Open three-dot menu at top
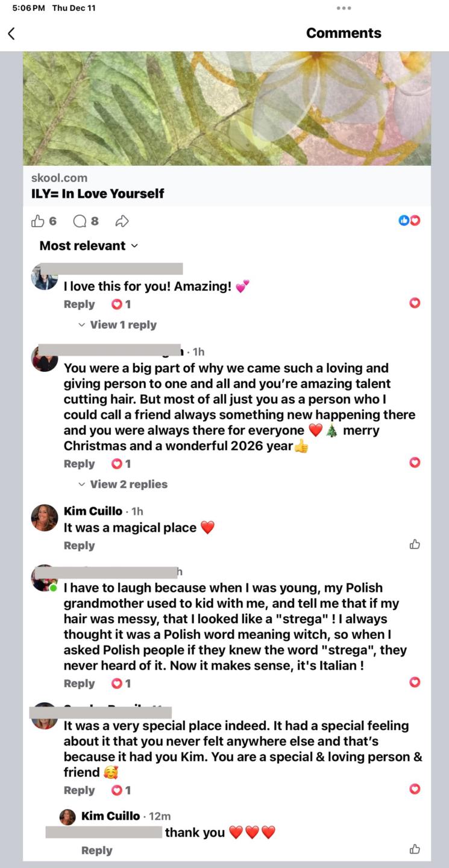The height and width of the screenshot is (868, 449). (x=344, y=8)
